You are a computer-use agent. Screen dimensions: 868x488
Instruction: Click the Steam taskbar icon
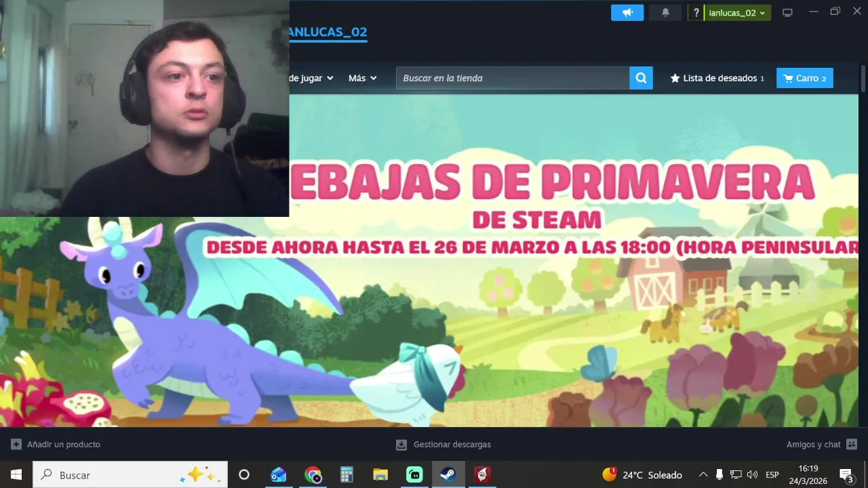click(448, 474)
